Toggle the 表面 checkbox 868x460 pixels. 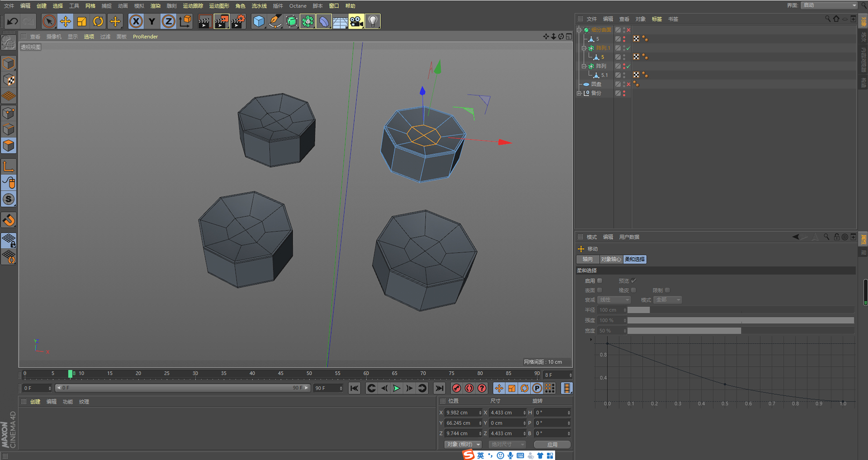click(599, 290)
